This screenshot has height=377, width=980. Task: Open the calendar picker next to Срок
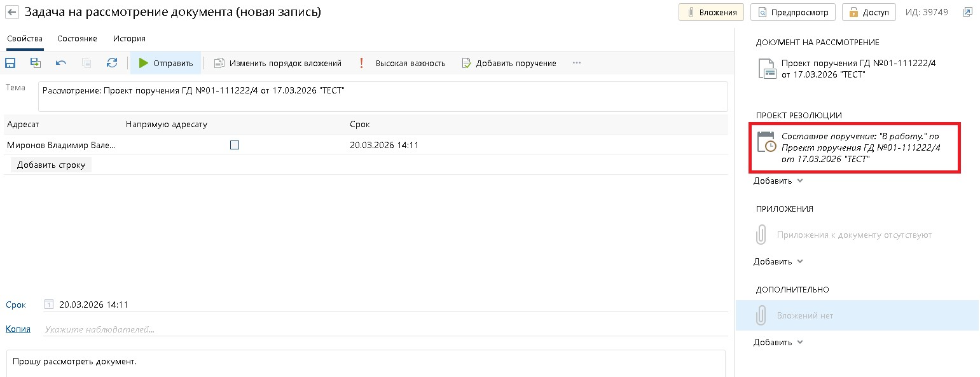click(x=49, y=305)
